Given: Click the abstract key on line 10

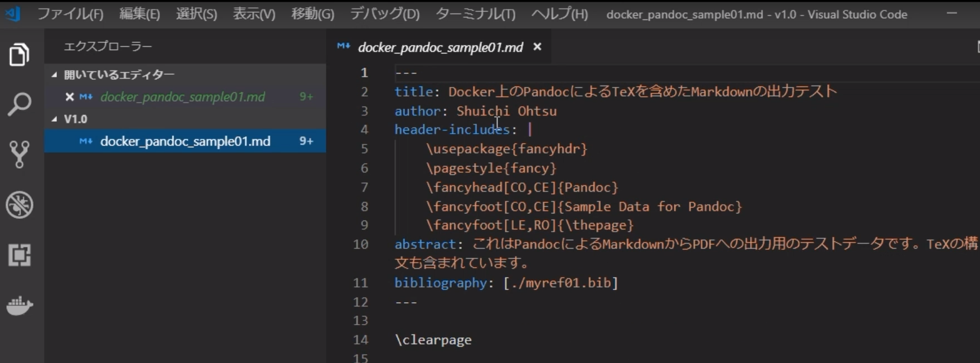Looking at the screenshot, I should pos(425,244).
